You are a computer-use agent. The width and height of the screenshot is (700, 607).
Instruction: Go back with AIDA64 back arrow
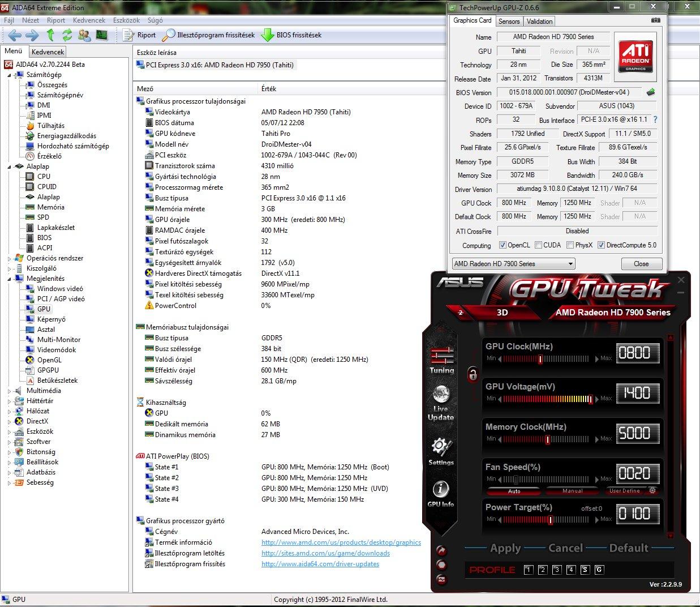coord(15,35)
